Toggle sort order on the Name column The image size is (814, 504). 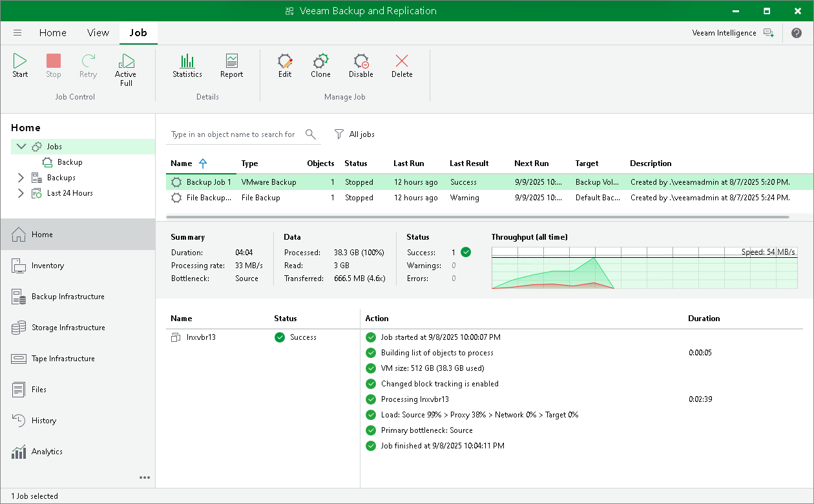pos(187,163)
